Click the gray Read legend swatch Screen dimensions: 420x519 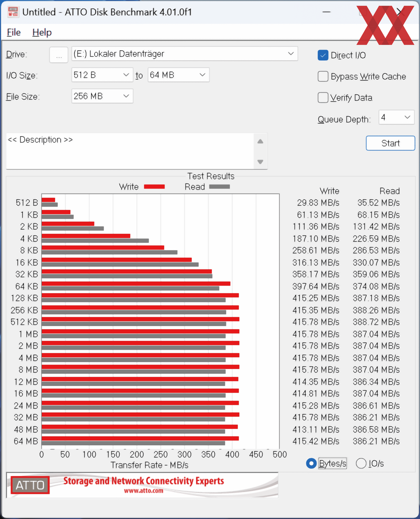[x=219, y=187]
